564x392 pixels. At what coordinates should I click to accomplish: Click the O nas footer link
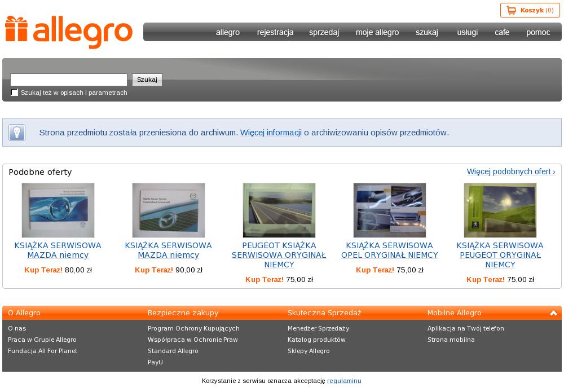tap(17, 328)
